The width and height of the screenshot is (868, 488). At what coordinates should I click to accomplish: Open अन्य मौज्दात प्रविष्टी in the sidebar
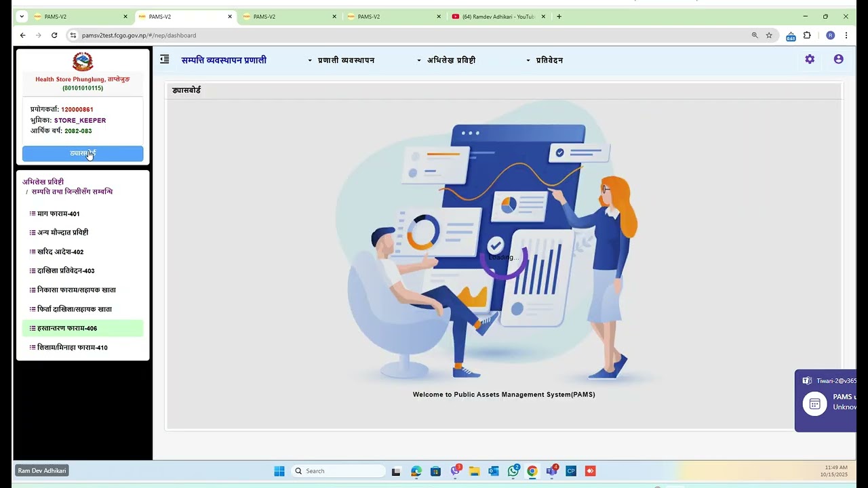point(83,232)
